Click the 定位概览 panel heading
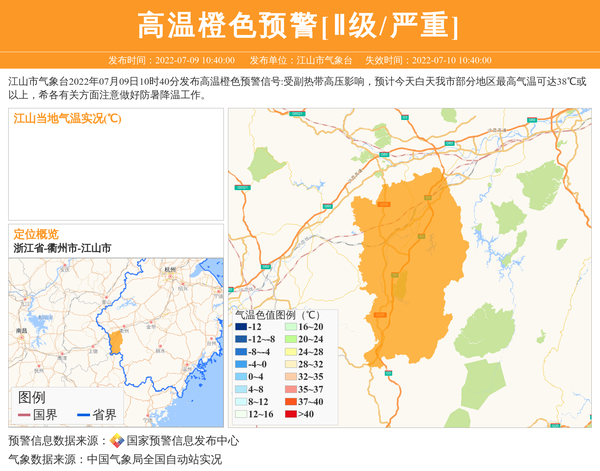 pyautogui.click(x=36, y=234)
